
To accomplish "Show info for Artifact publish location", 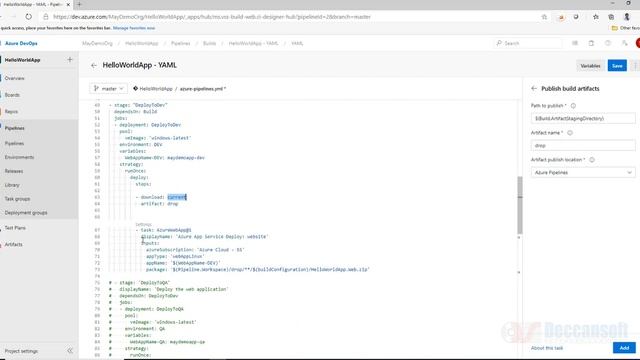I will (591, 160).
